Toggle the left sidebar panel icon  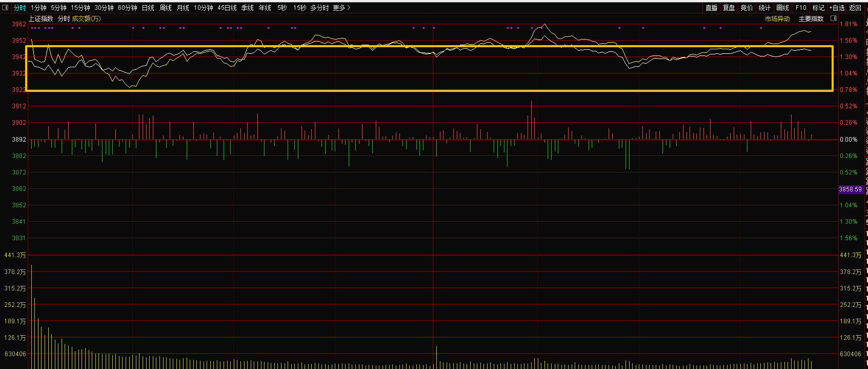coord(6,8)
